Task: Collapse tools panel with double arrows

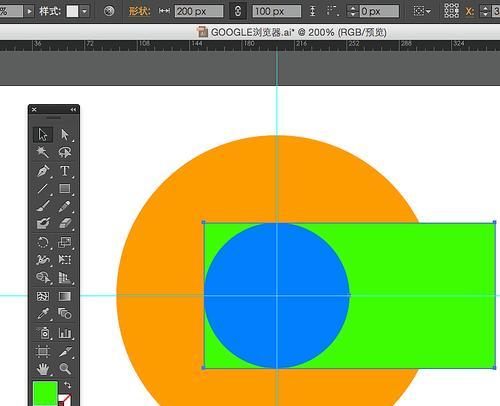Action: [73, 109]
